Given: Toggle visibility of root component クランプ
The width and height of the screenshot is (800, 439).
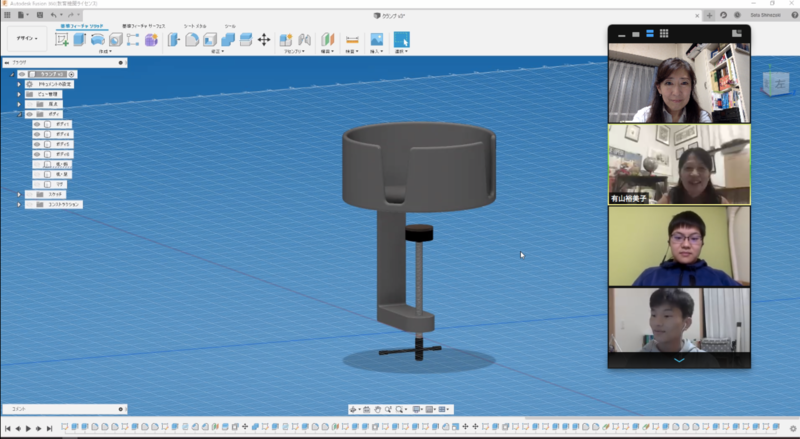Looking at the screenshot, I should 22,74.
